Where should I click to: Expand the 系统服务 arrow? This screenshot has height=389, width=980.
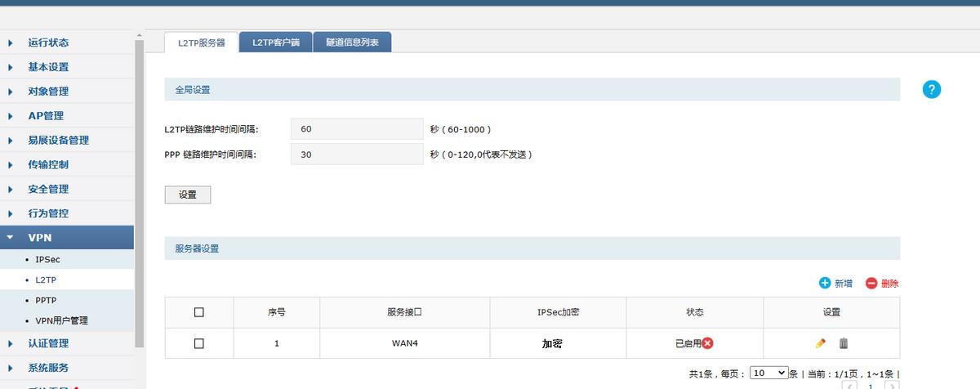pyautogui.click(x=11, y=368)
